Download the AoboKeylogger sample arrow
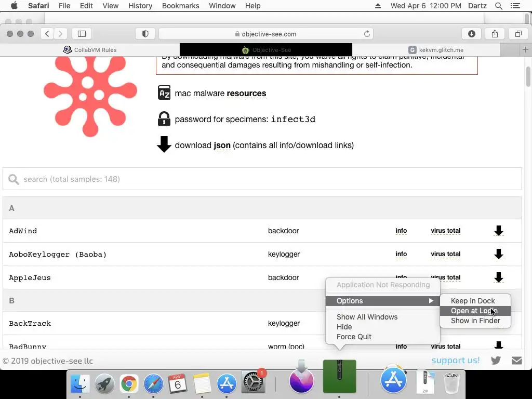Image resolution: width=532 pixels, height=399 pixels. point(498,254)
